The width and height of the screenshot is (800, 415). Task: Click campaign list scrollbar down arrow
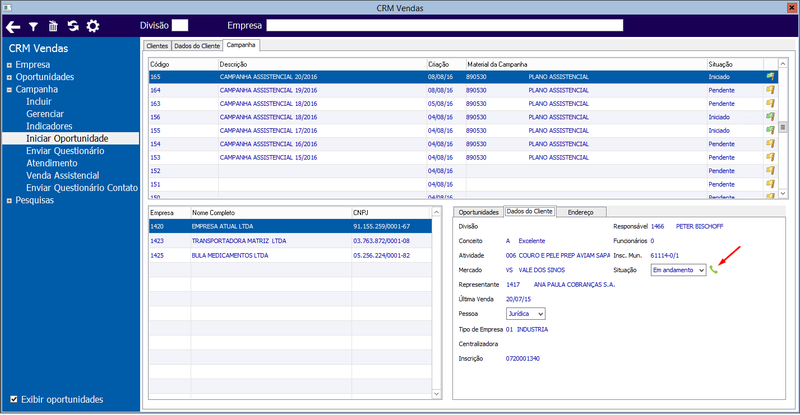pyautogui.click(x=783, y=193)
